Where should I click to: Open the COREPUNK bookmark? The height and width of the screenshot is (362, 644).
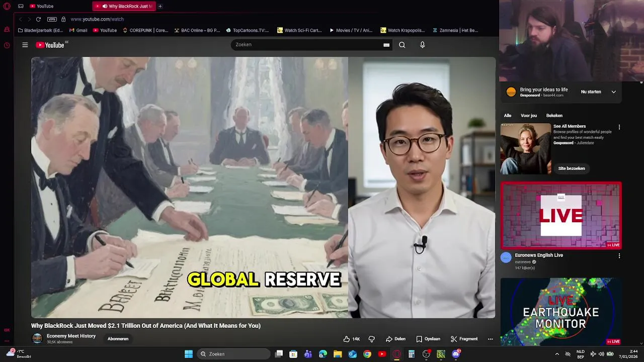tap(145, 30)
